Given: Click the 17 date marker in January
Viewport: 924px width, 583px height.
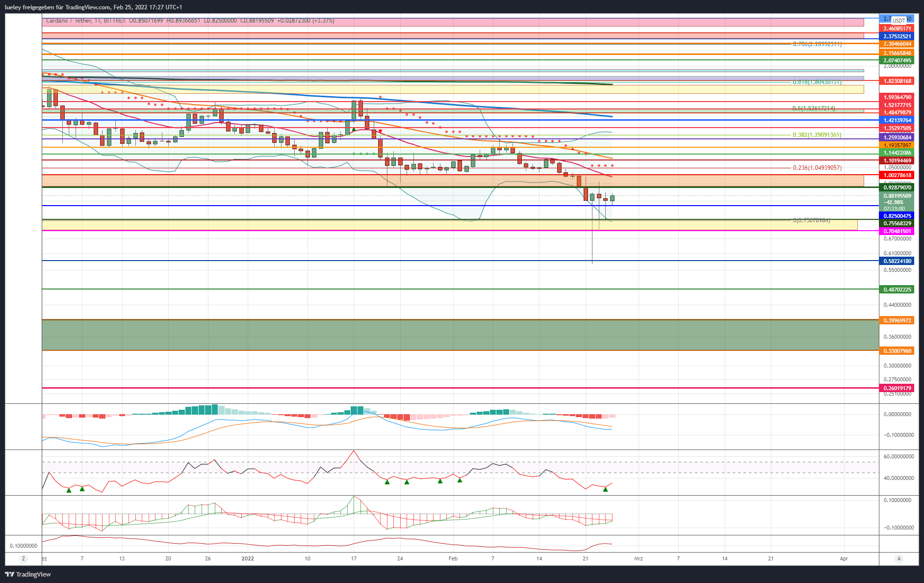Looking at the screenshot, I should [354, 558].
